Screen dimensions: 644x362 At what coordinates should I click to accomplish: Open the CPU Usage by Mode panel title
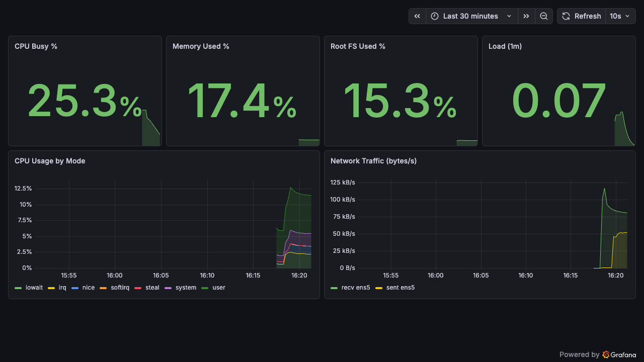(50, 161)
